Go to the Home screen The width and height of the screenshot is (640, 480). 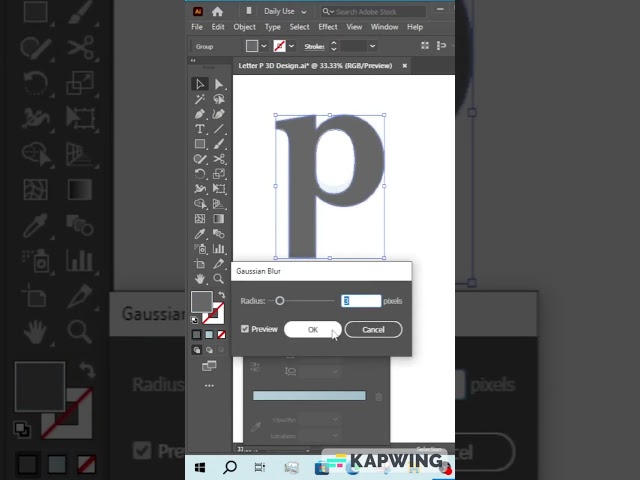(x=218, y=11)
